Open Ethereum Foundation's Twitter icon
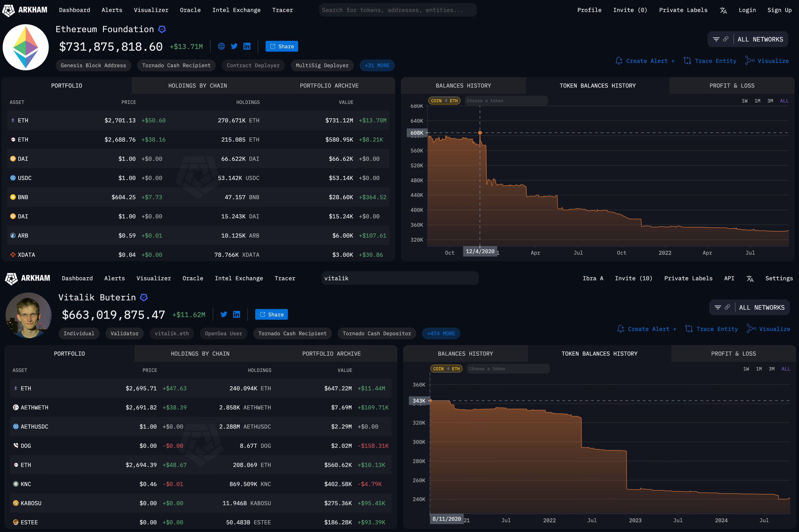The width and height of the screenshot is (799, 532). 234,46
